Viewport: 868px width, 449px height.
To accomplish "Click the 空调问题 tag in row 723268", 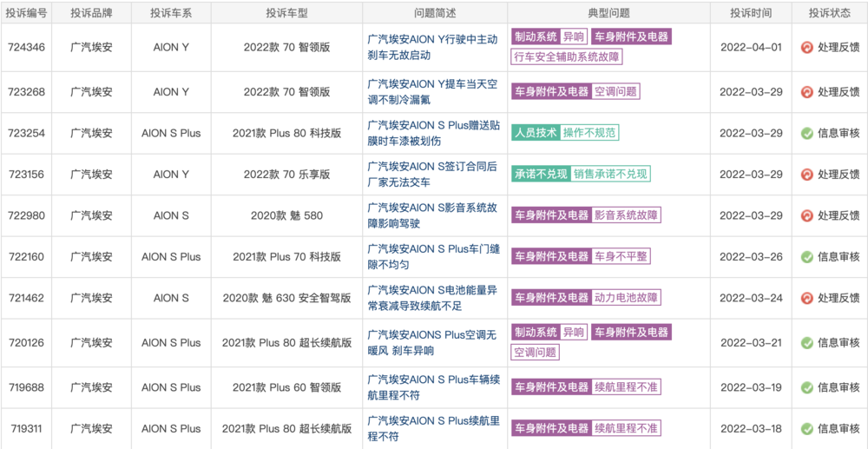I will 615,91.
